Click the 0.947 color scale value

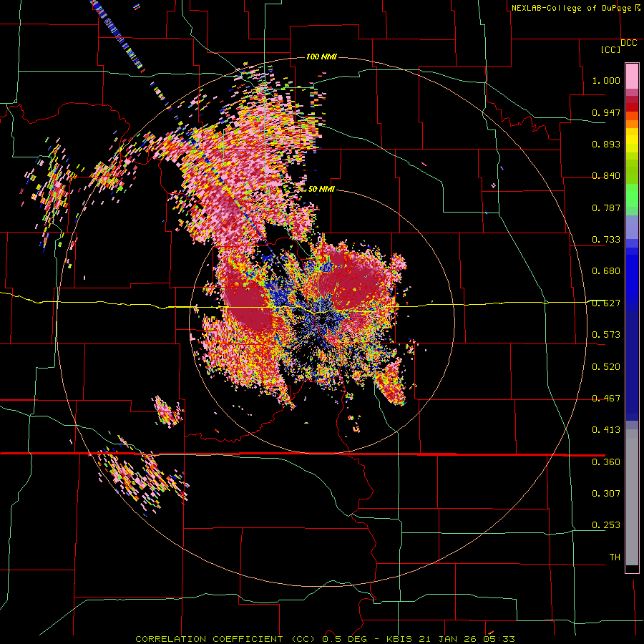click(606, 112)
